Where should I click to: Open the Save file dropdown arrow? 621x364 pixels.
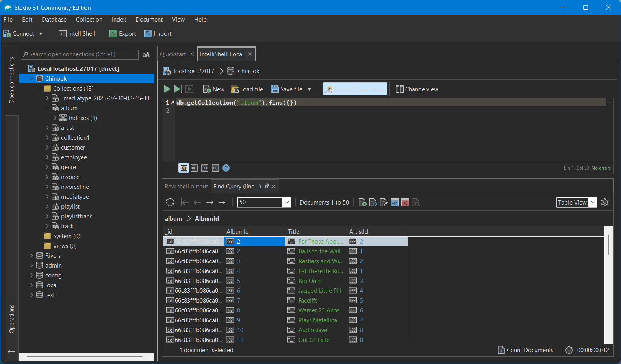309,89
